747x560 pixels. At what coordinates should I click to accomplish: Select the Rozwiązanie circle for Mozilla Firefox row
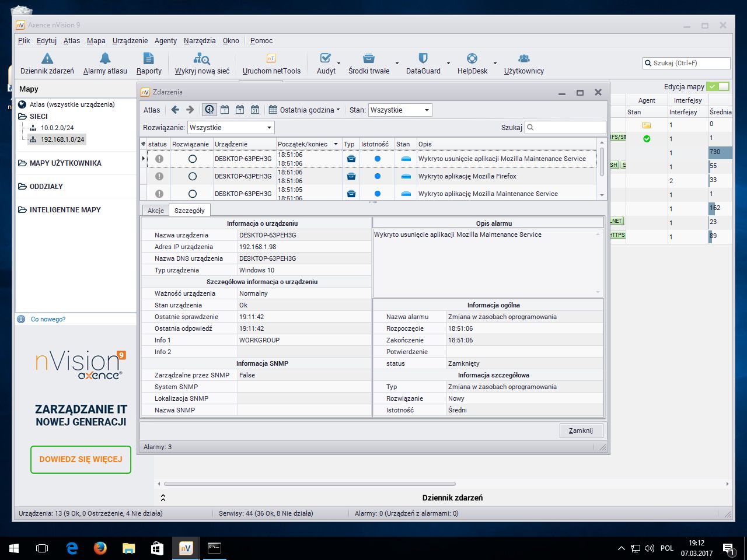pyautogui.click(x=193, y=176)
